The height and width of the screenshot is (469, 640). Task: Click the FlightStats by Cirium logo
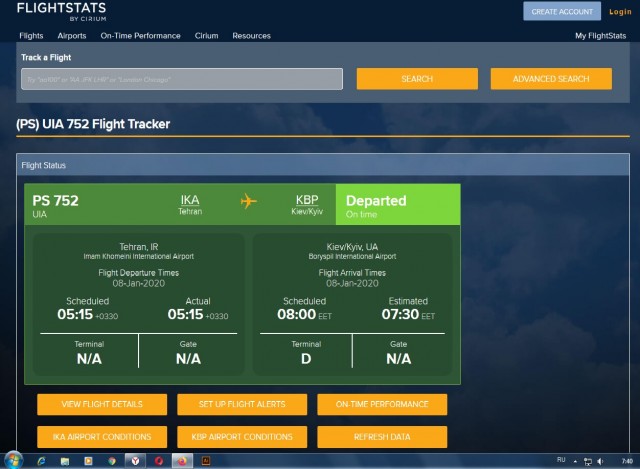[62, 11]
